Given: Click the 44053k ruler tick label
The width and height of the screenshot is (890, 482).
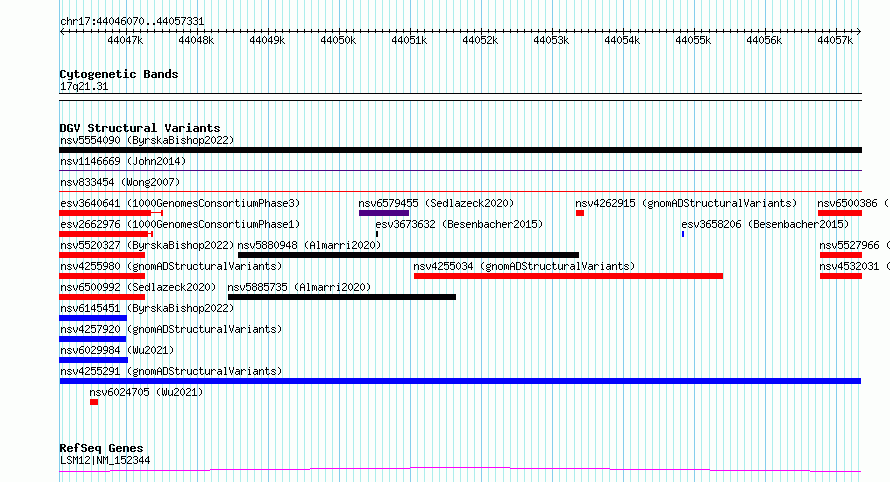Looking at the screenshot, I should (551, 40).
